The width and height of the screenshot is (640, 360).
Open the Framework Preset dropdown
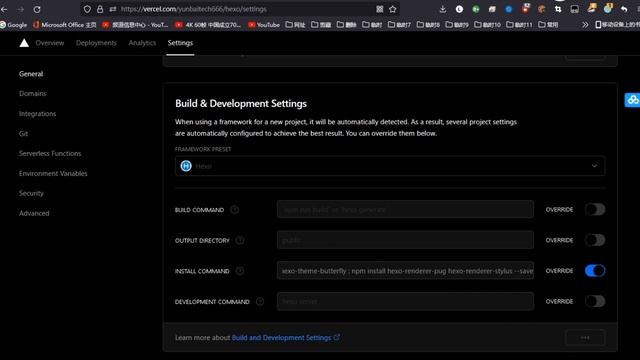(x=390, y=166)
